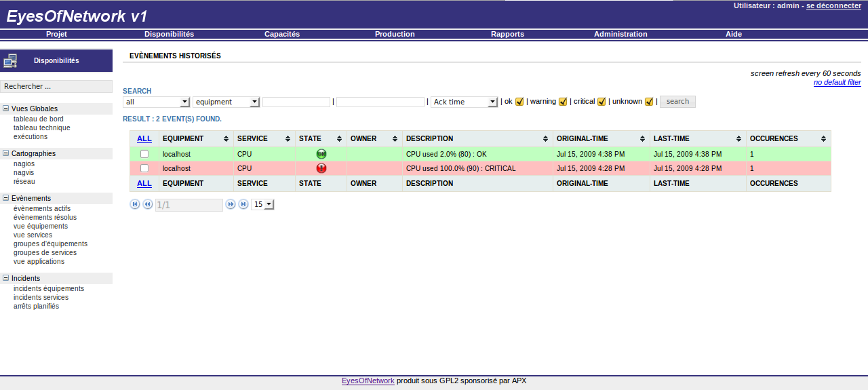The width and height of the screenshot is (868, 390).
Task: Jump to last page of results
Action: tap(243, 204)
